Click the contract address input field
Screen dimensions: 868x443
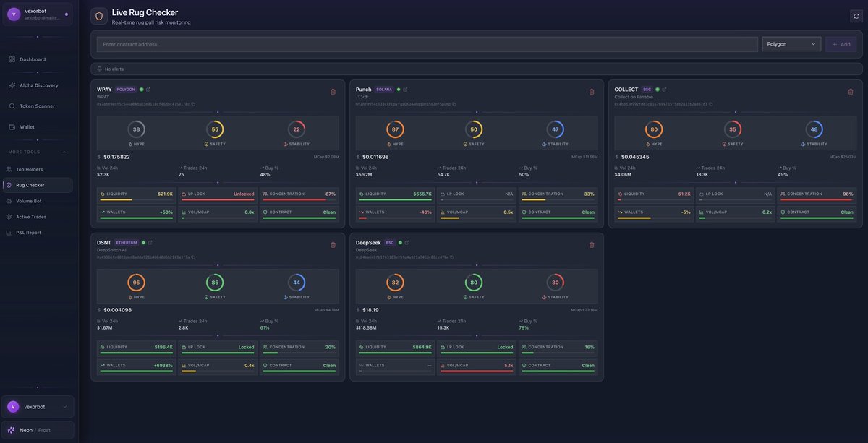pyautogui.click(x=427, y=44)
